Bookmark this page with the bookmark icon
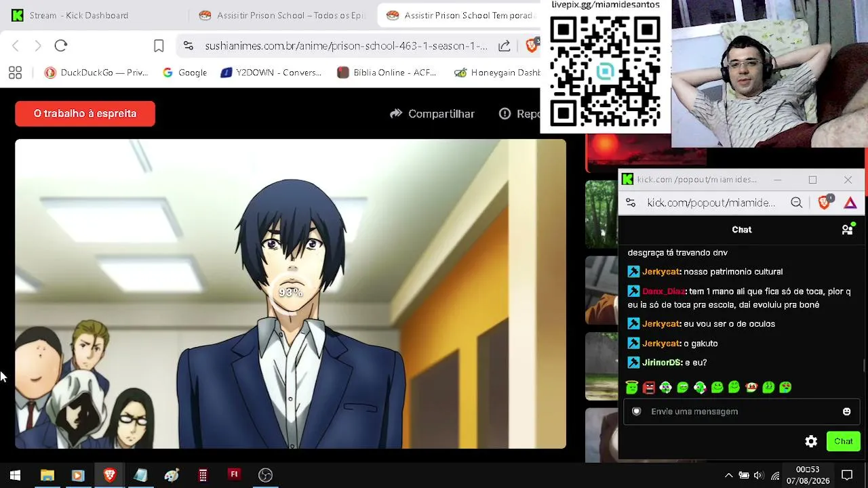Image resolution: width=868 pixels, height=488 pixels. 159,46
